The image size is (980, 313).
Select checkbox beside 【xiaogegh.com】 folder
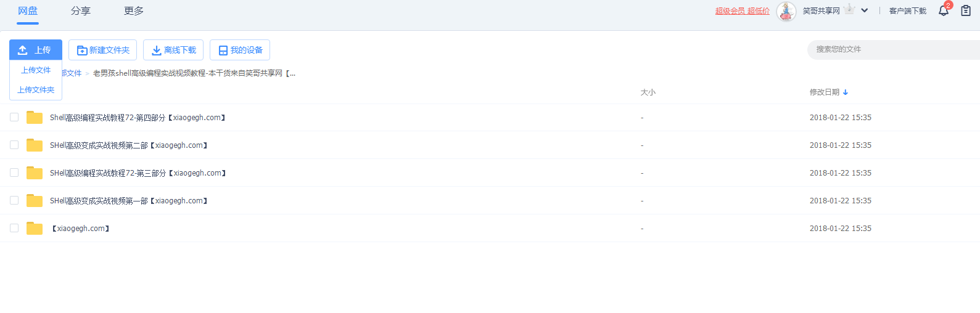click(x=14, y=228)
